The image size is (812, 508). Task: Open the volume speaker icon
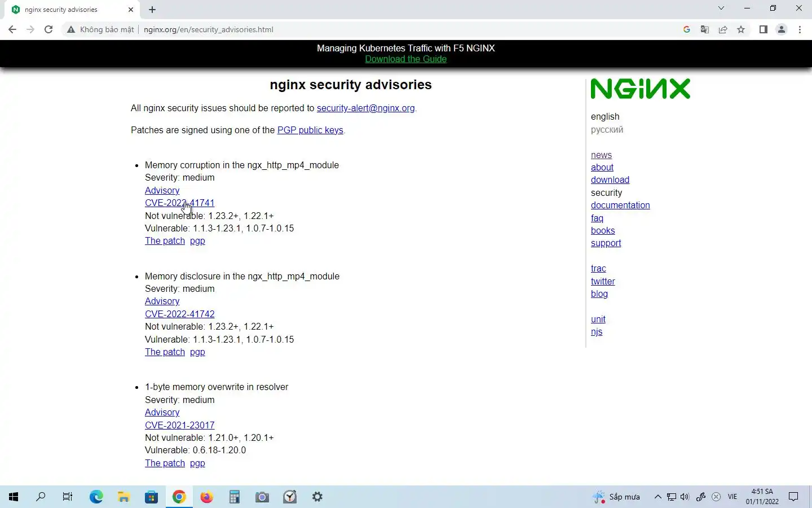click(685, 497)
